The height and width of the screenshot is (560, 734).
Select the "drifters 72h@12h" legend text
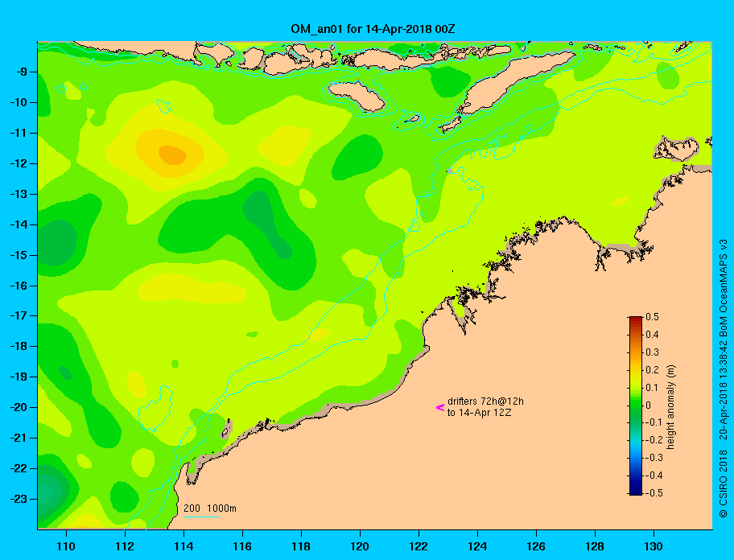(485, 401)
